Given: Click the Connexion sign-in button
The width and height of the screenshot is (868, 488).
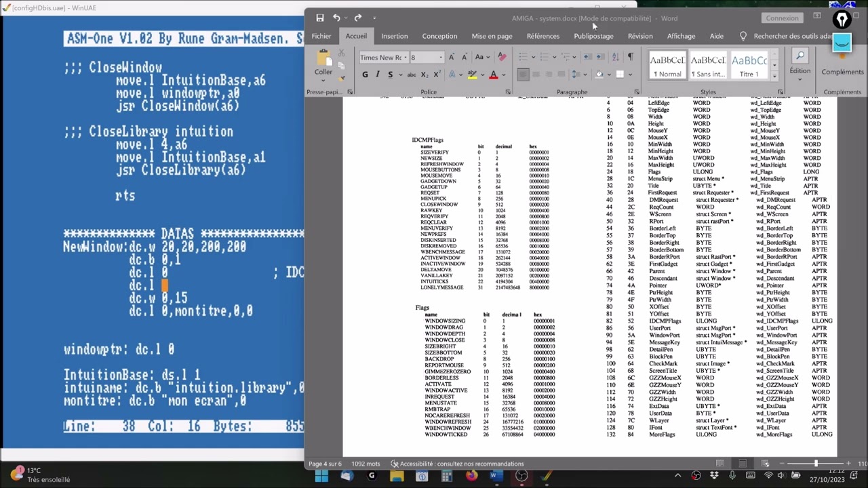Looking at the screenshot, I should point(782,18).
